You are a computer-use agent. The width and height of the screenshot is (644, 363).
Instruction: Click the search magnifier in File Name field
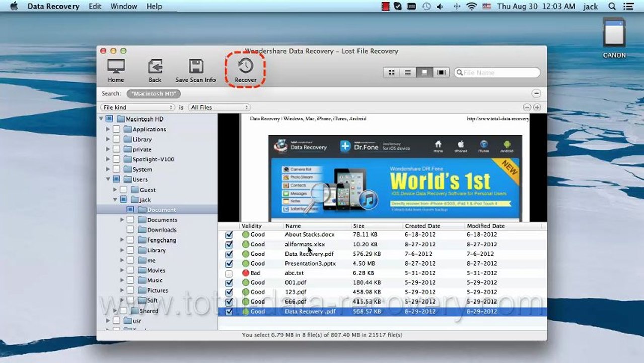click(459, 73)
